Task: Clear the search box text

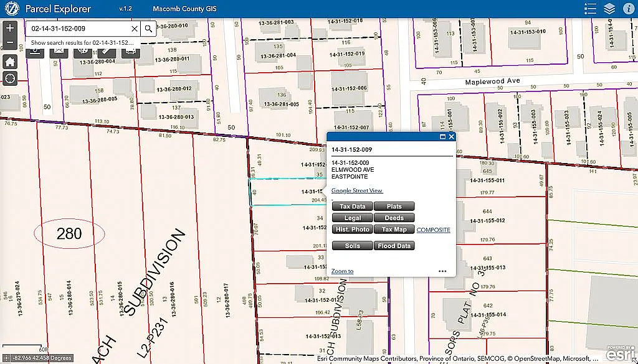Action: pyautogui.click(x=135, y=29)
